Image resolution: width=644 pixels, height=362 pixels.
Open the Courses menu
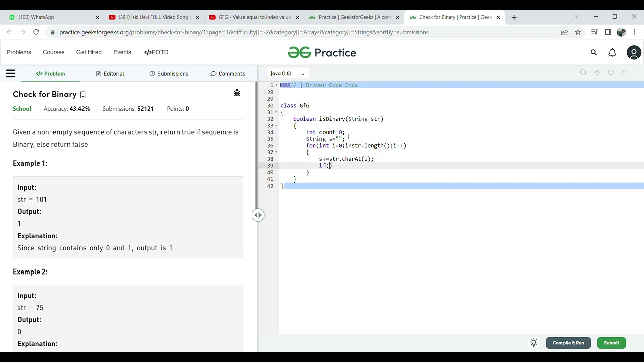tap(54, 52)
